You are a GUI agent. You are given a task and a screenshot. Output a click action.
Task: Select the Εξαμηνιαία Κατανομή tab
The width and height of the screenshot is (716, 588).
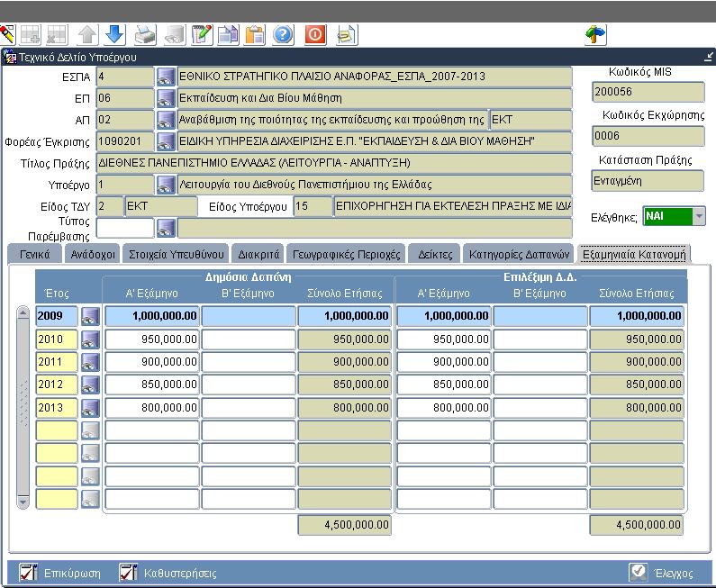pyautogui.click(x=634, y=254)
